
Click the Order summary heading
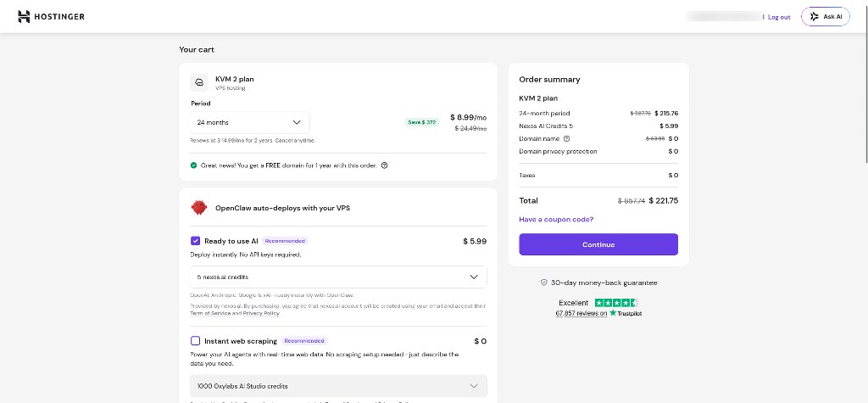click(x=549, y=79)
